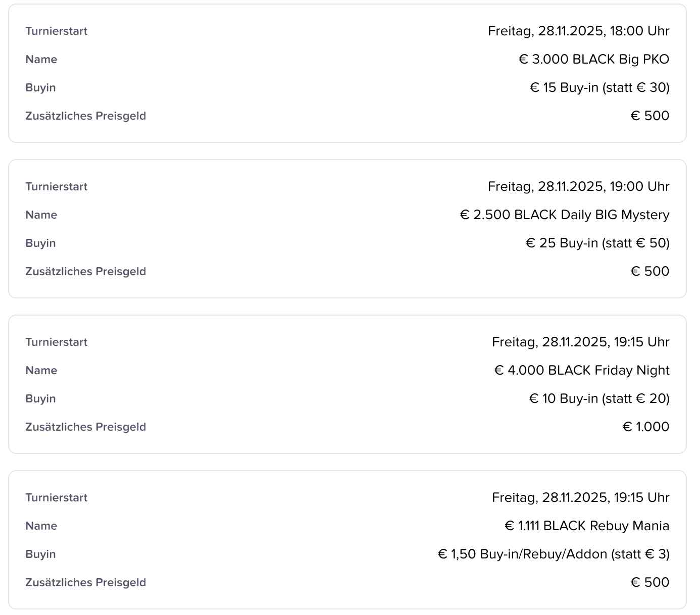Select the € 3.000 BLACK Big PKO name
The height and width of the screenshot is (615, 700).
tap(593, 60)
